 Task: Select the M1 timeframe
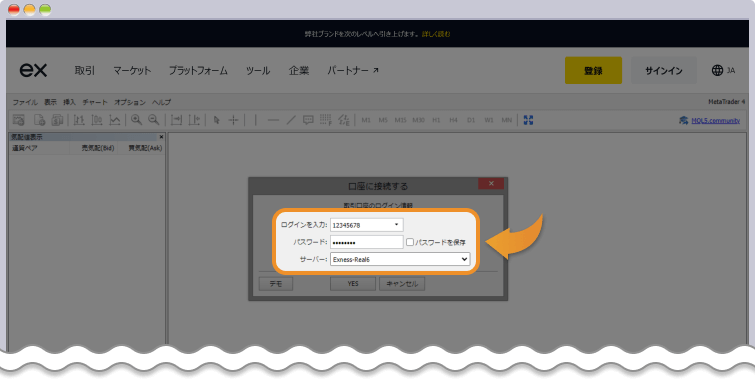click(366, 120)
